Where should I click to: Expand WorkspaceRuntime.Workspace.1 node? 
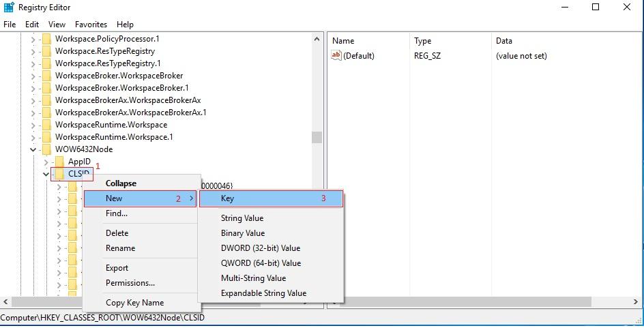33,137
